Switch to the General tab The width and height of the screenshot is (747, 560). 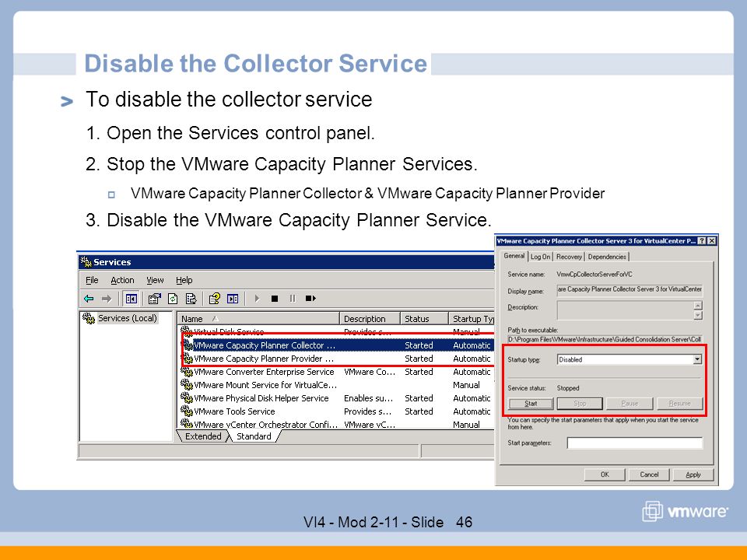514,256
